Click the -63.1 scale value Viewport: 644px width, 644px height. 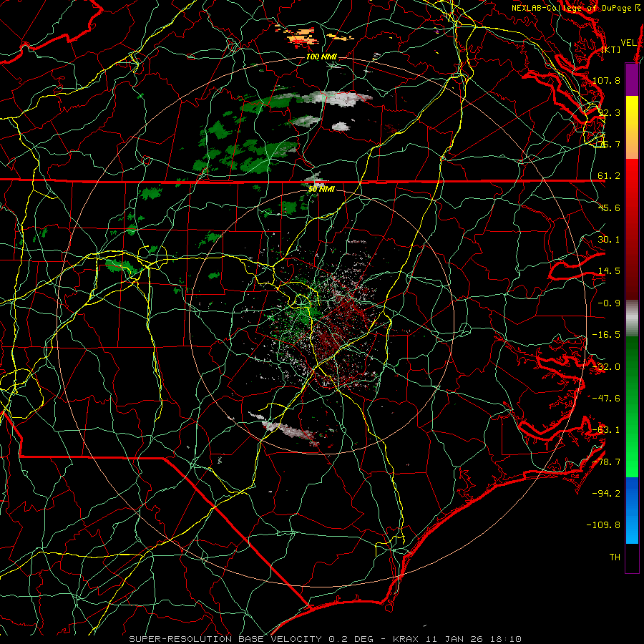coord(606,430)
